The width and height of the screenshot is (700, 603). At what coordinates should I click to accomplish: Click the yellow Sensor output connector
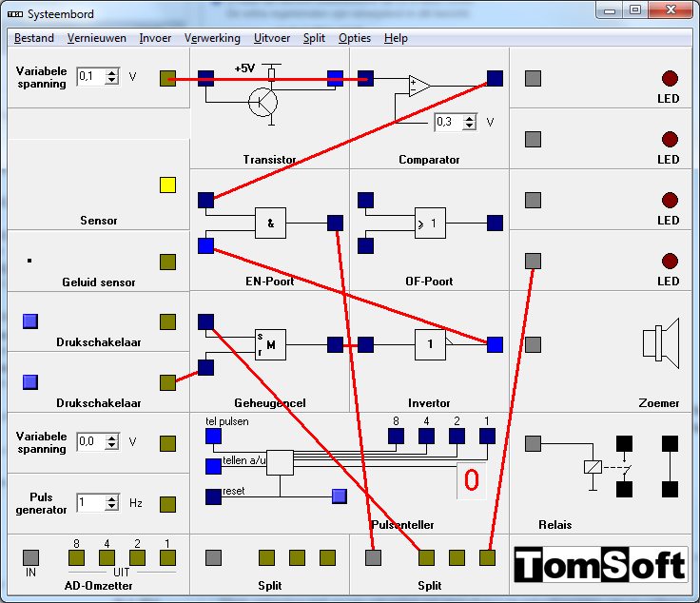tap(167, 185)
